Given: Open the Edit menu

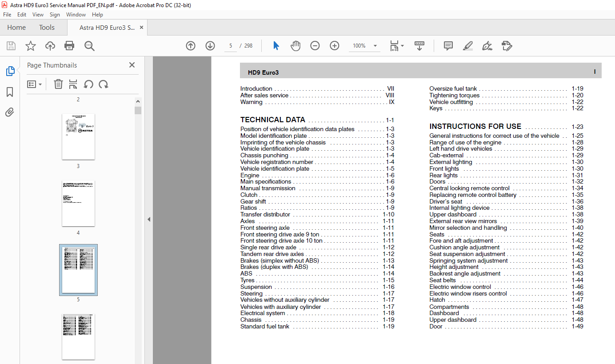Looking at the screenshot, I should coord(22,15).
